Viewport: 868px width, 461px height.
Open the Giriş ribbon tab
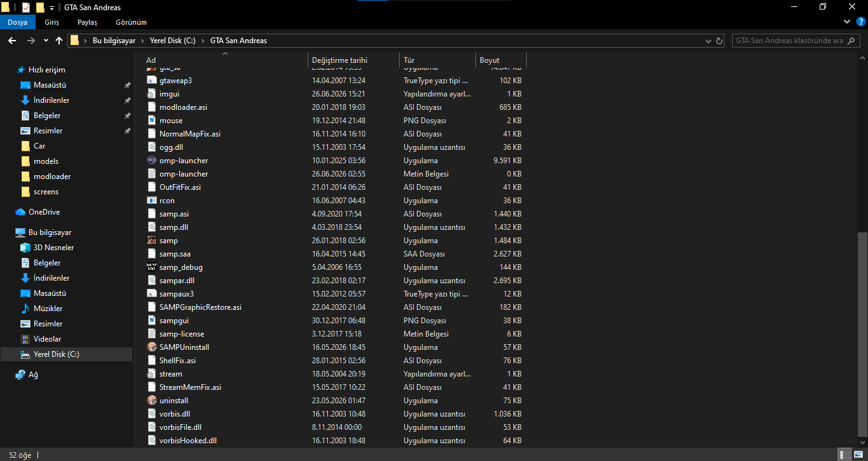click(52, 22)
